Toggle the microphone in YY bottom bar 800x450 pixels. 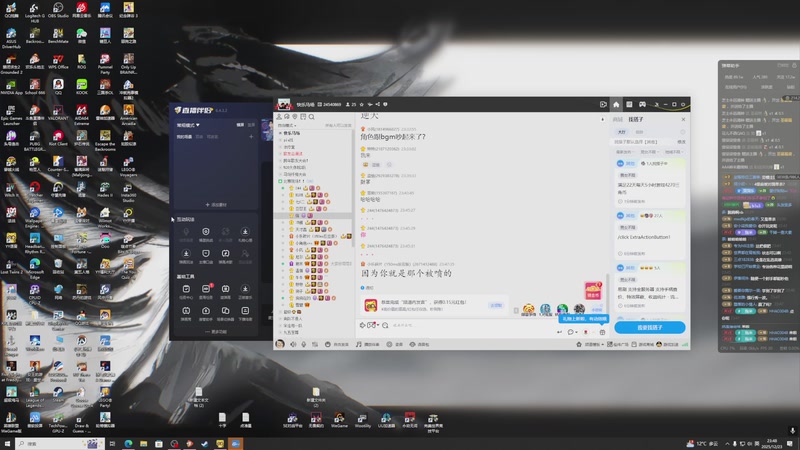304,344
